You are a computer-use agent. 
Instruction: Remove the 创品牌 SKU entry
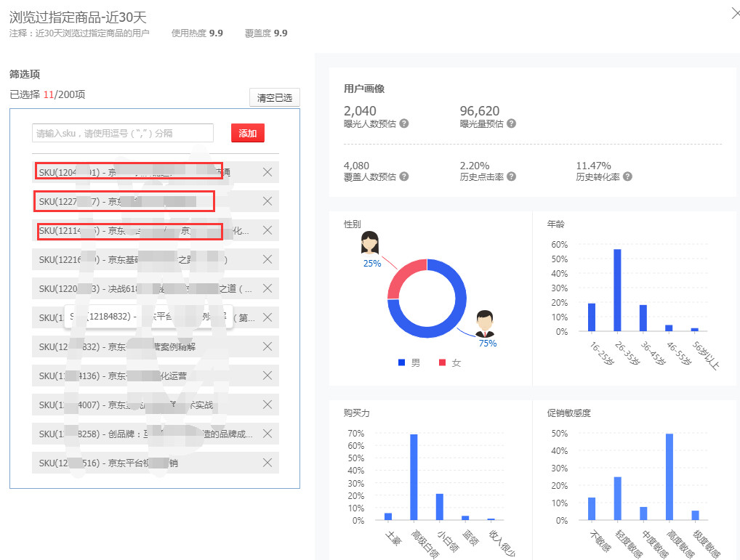pyautogui.click(x=268, y=434)
